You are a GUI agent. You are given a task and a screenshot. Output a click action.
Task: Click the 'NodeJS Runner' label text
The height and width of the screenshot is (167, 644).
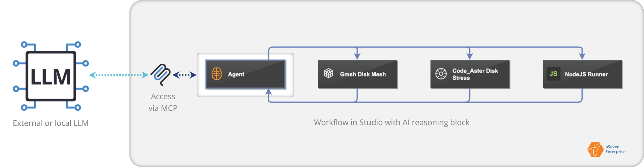(x=586, y=74)
